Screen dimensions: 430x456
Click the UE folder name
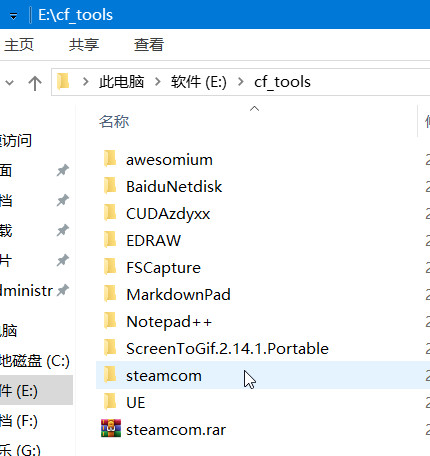point(136,403)
